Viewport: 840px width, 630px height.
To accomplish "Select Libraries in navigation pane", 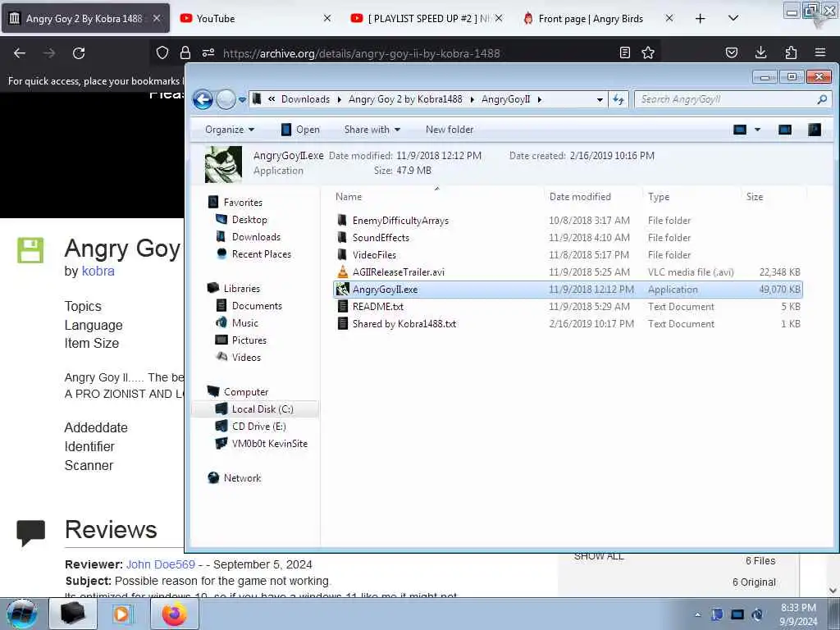I will pos(242,288).
